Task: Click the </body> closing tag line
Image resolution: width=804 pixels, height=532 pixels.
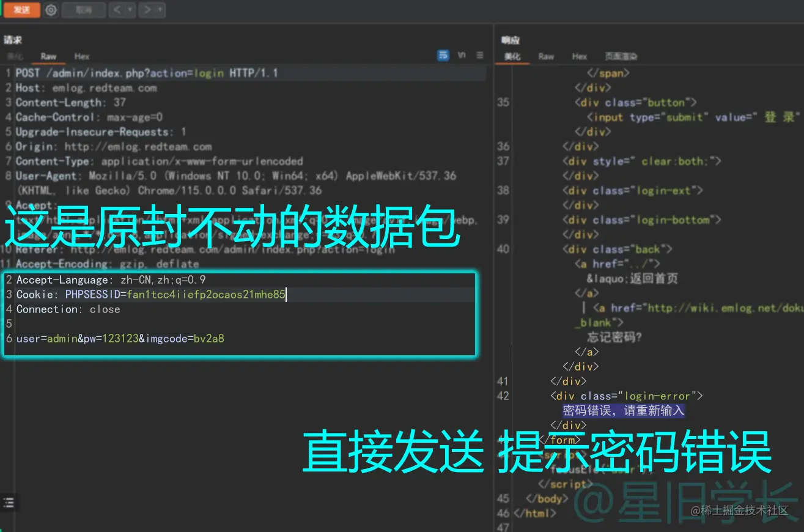Action: 547,499
